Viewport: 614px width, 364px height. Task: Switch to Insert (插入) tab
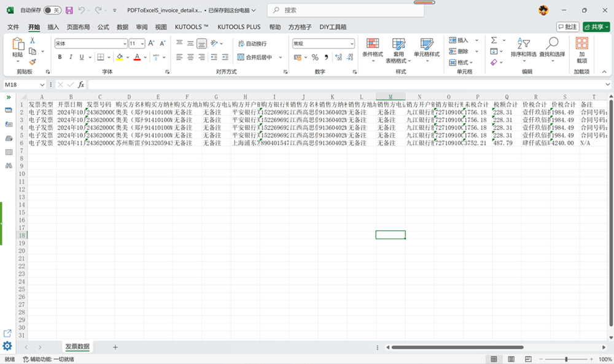[x=53, y=27]
